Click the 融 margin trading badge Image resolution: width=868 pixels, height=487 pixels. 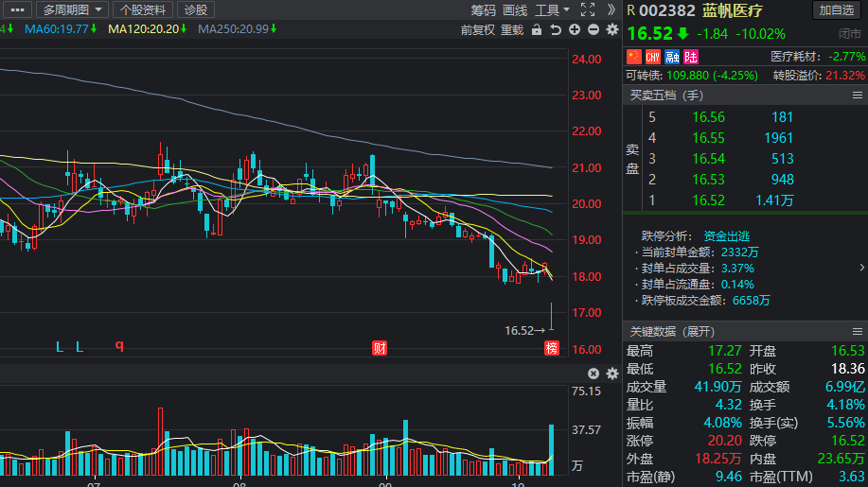click(672, 57)
